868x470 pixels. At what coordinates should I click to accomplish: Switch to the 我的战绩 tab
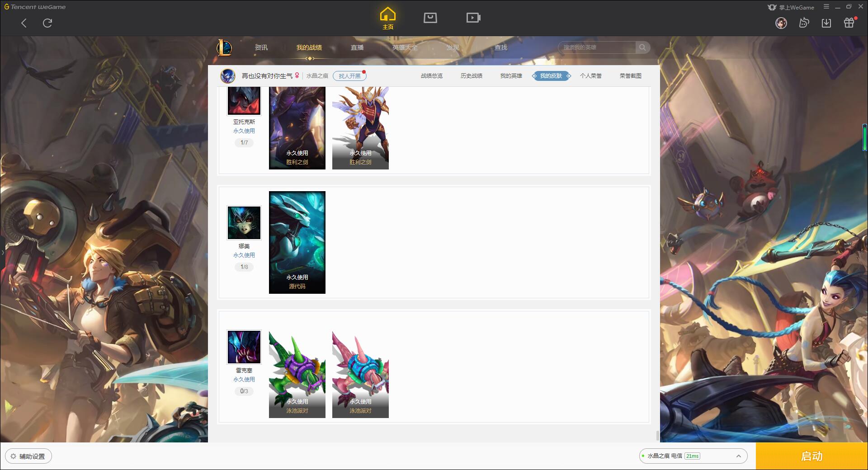tap(309, 47)
